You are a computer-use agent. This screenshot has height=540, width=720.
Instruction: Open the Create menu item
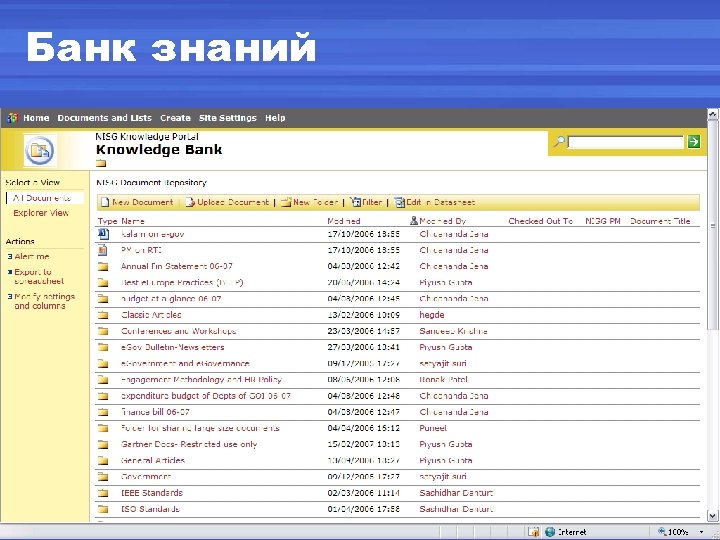(x=175, y=118)
